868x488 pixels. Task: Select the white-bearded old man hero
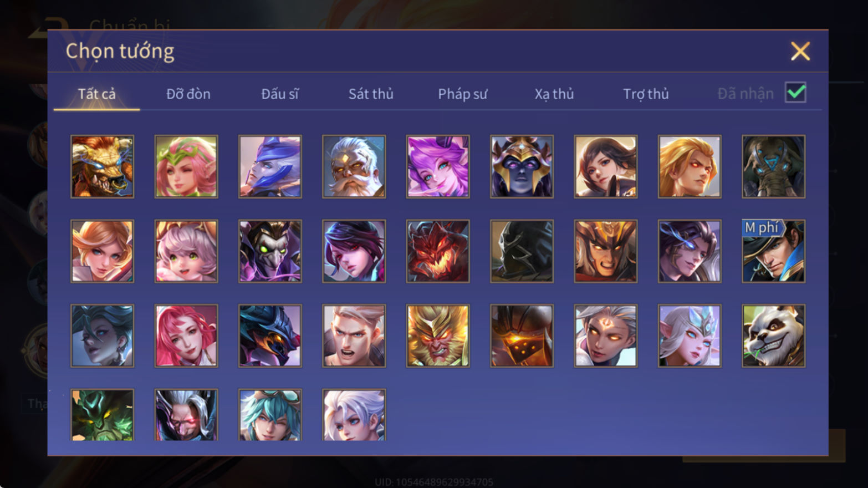[354, 166]
